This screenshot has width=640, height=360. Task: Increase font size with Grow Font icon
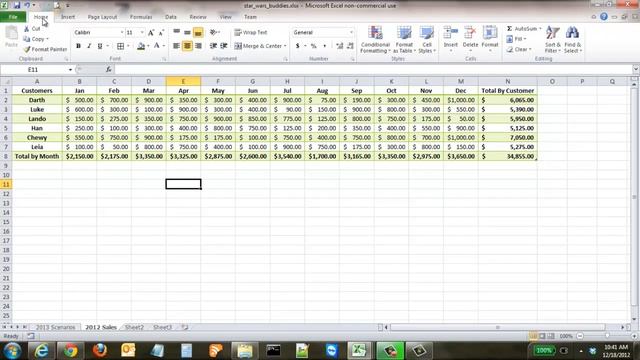151,33
